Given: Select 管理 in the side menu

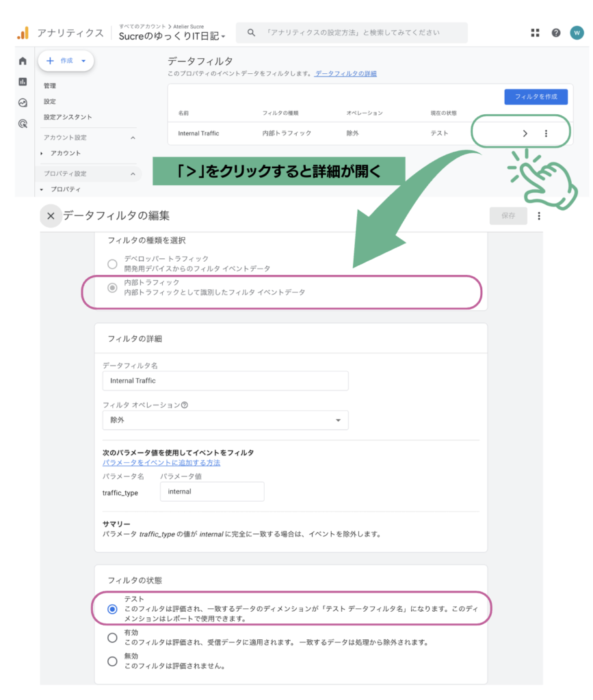Looking at the screenshot, I should click(x=50, y=86).
